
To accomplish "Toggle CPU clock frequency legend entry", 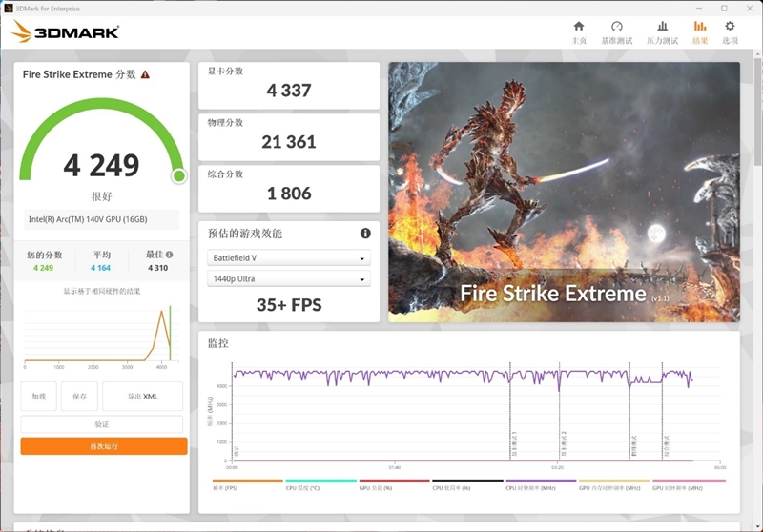I will click(x=541, y=485).
